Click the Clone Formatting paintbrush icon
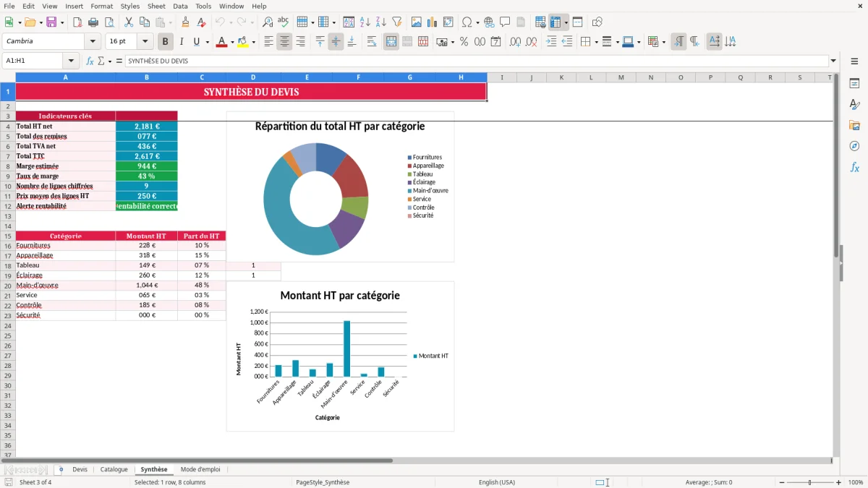Image resolution: width=868 pixels, height=488 pixels. tap(185, 22)
